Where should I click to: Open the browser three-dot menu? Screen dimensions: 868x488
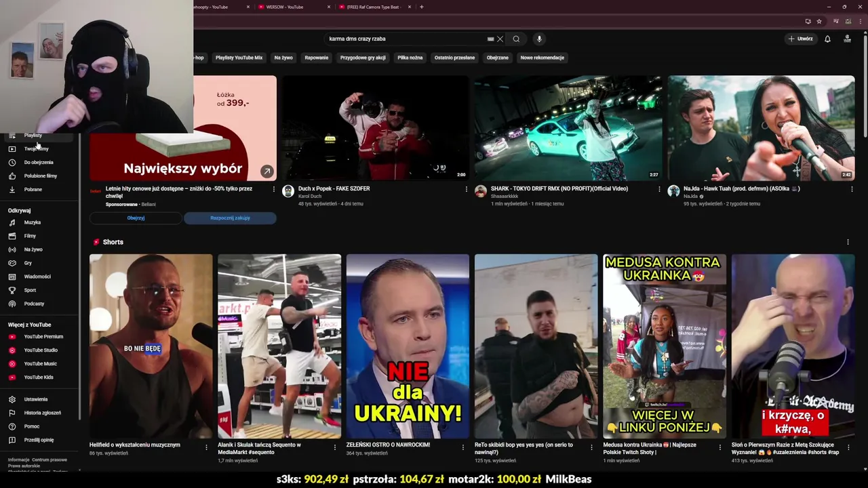(859, 21)
